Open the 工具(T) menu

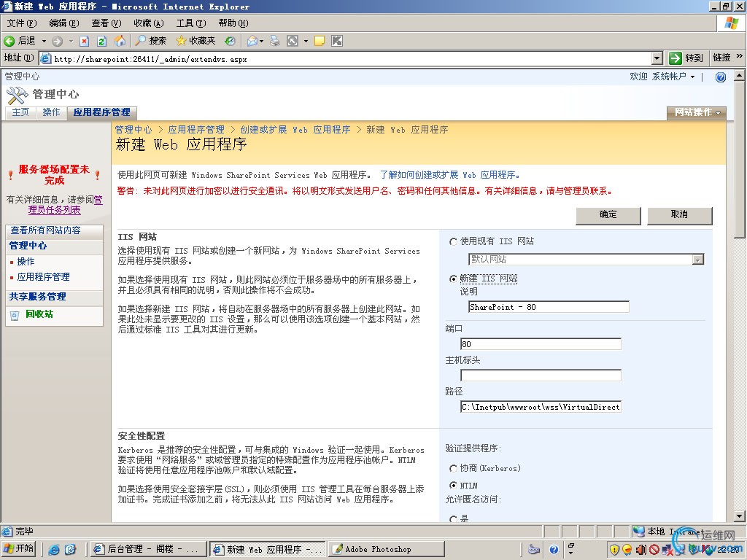[x=191, y=23]
